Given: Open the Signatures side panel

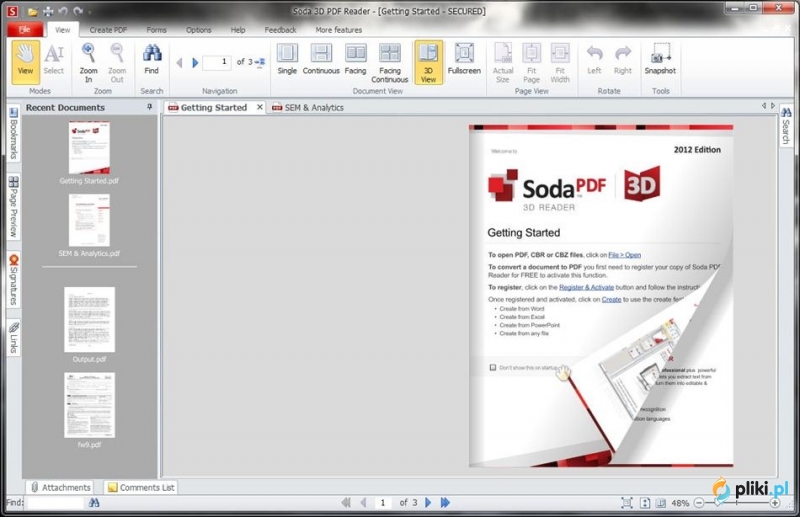Looking at the screenshot, I should (13, 280).
